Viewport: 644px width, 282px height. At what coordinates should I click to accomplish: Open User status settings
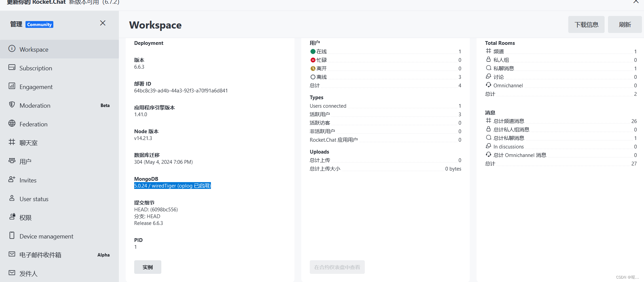tap(59, 199)
